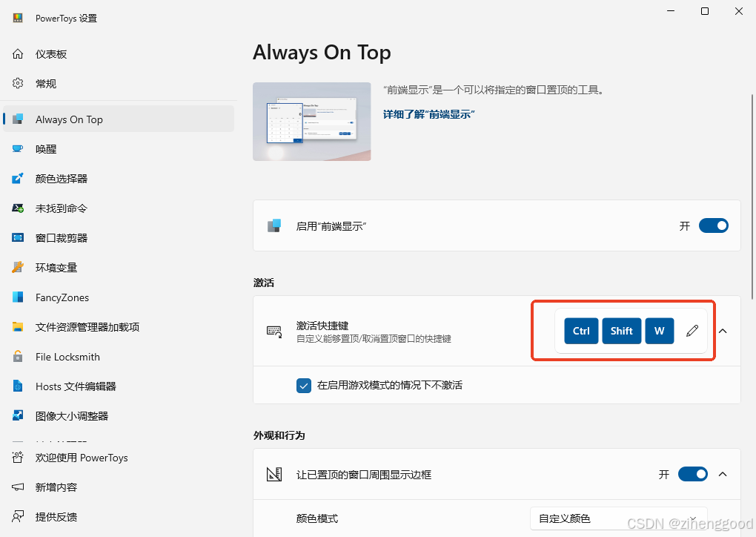Open 仪表板 home icon in sidebar
756x537 pixels.
pyautogui.click(x=18, y=54)
